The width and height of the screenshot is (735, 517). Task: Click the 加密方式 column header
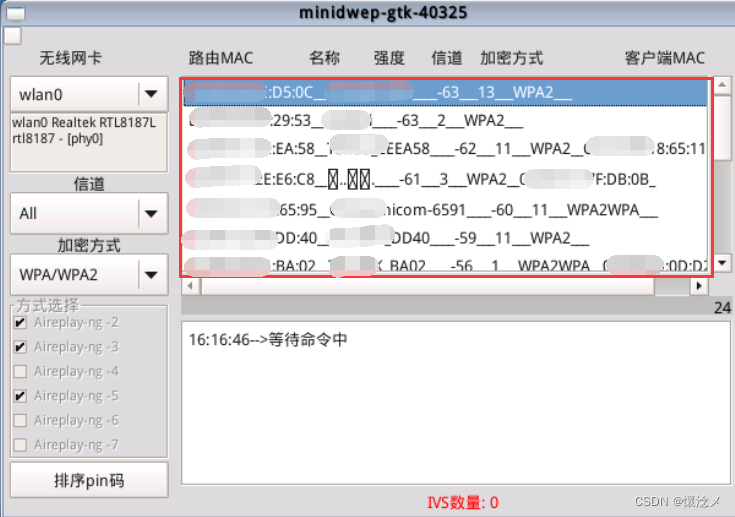(x=511, y=58)
